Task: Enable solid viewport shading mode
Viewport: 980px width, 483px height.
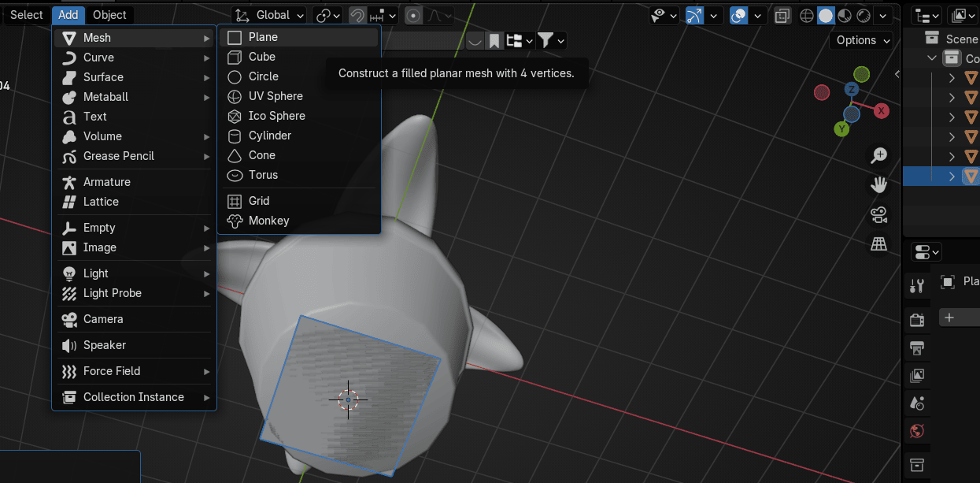Action: (826, 15)
